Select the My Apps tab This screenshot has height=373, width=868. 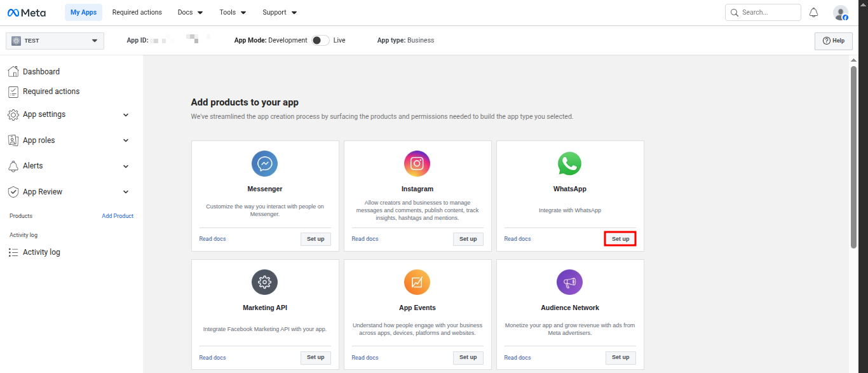83,13
